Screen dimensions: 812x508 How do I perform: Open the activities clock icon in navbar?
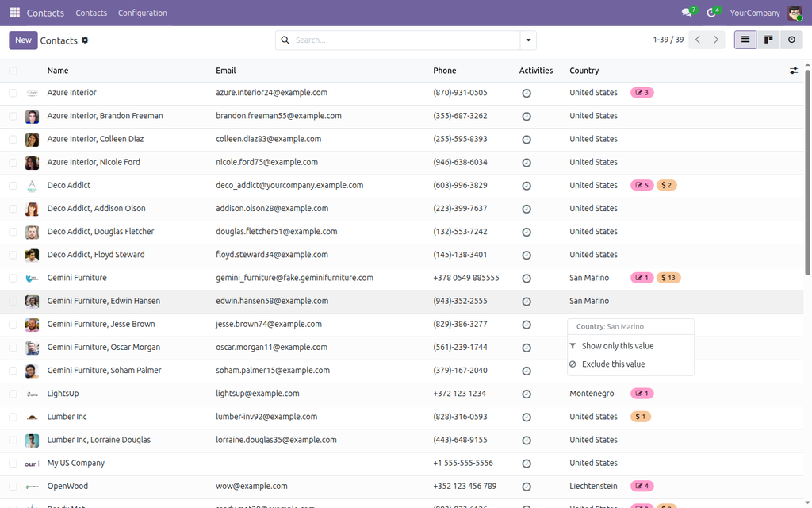pos(711,13)
